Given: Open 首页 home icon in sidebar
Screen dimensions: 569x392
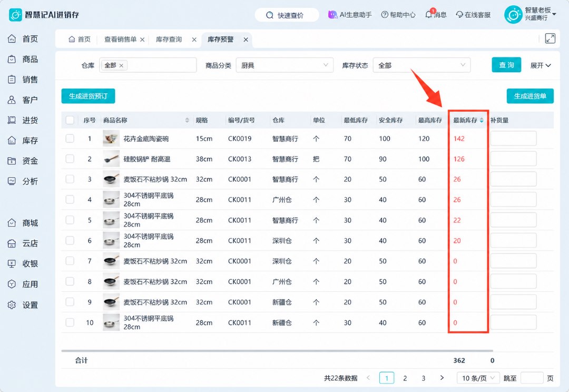Looking at the screenshot, I should (x=12, y=38).
